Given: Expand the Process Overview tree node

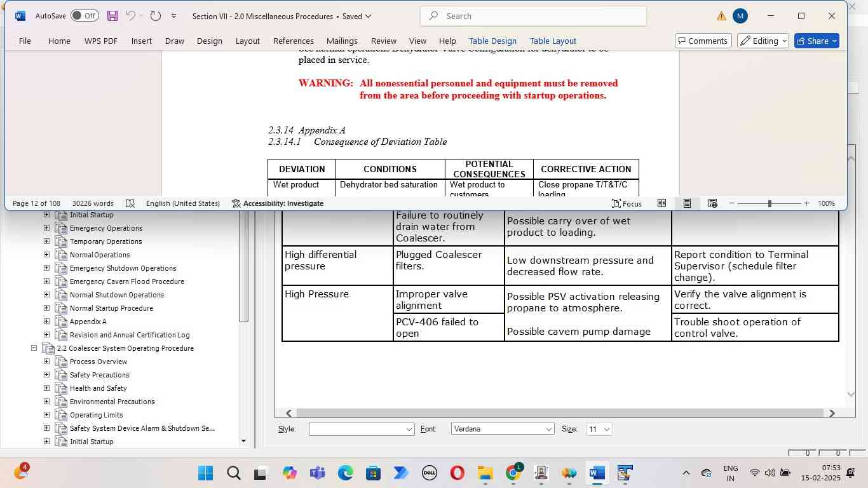Looking at the screenshot, I should click(46, 362).
